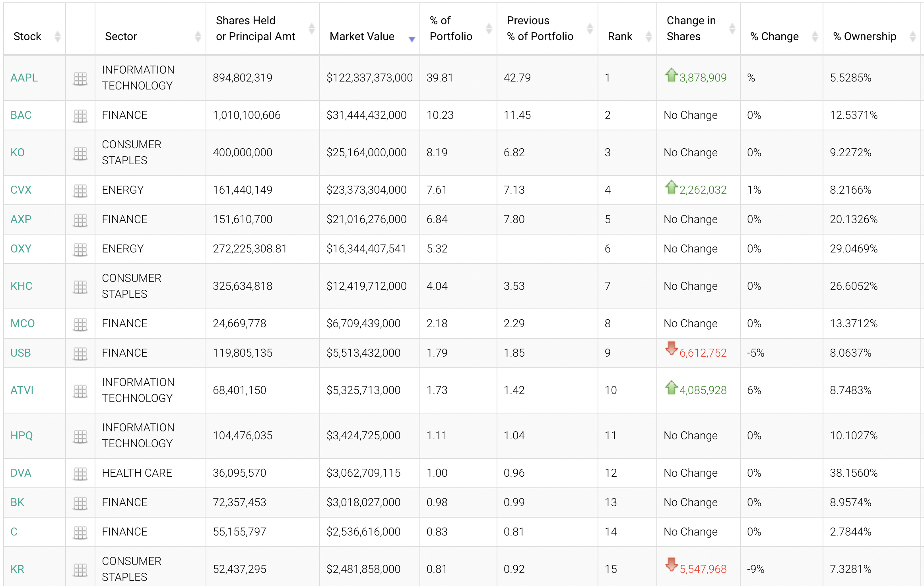Open the KHC ticker link

coord(21,286)
